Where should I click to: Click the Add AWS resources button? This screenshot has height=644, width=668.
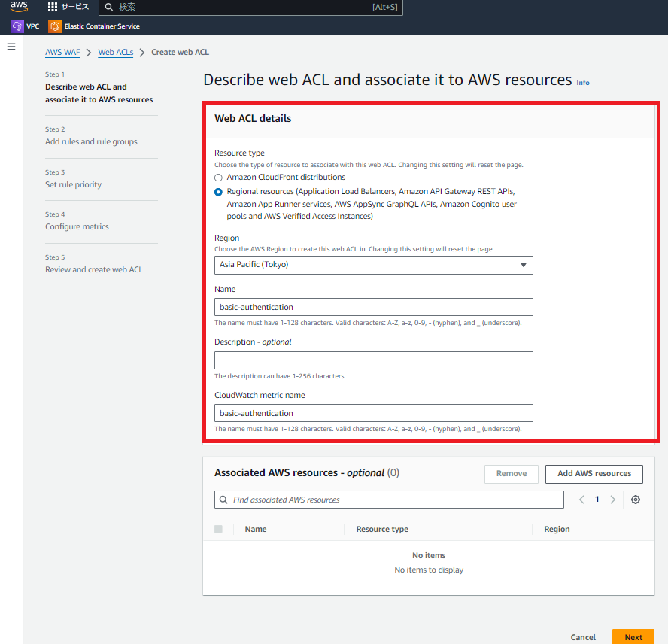[x=594, y=474]
